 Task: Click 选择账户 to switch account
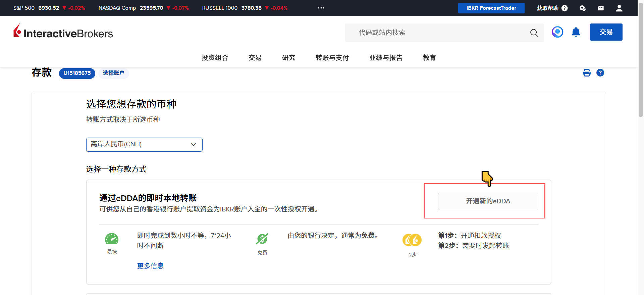[x=113, y=73]
